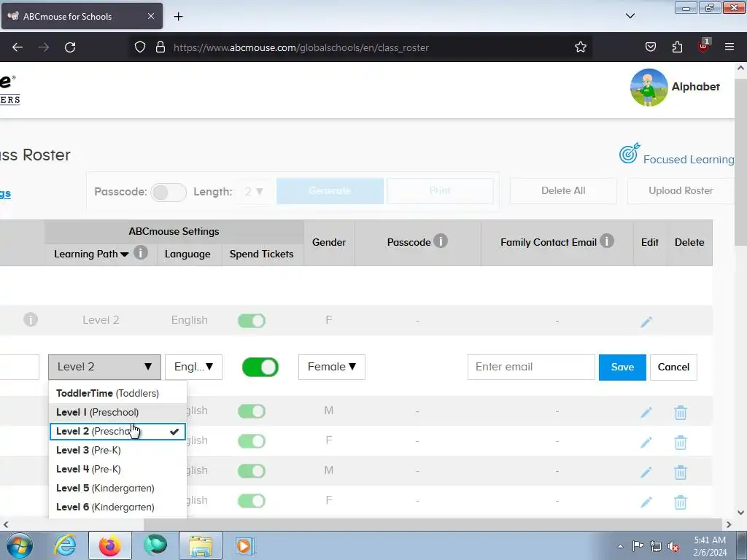747x560 pixels.
Task: Click the horizontal scrollbar thumb
Action: click(x=433, y=524)
